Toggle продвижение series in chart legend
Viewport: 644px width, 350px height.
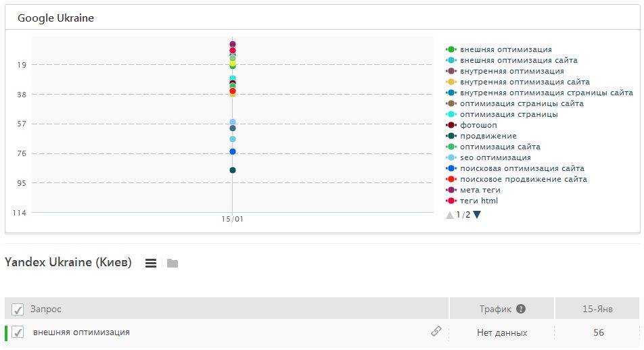(x=488, y=136)
